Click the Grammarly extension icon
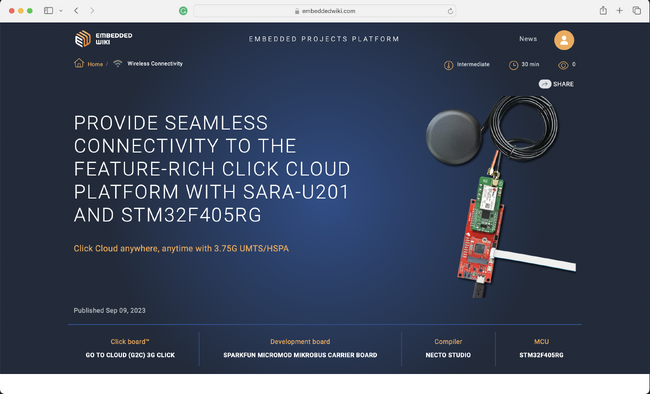Image resolution: width=650 pixels, height=395 pixels. [x=183, y=11]
